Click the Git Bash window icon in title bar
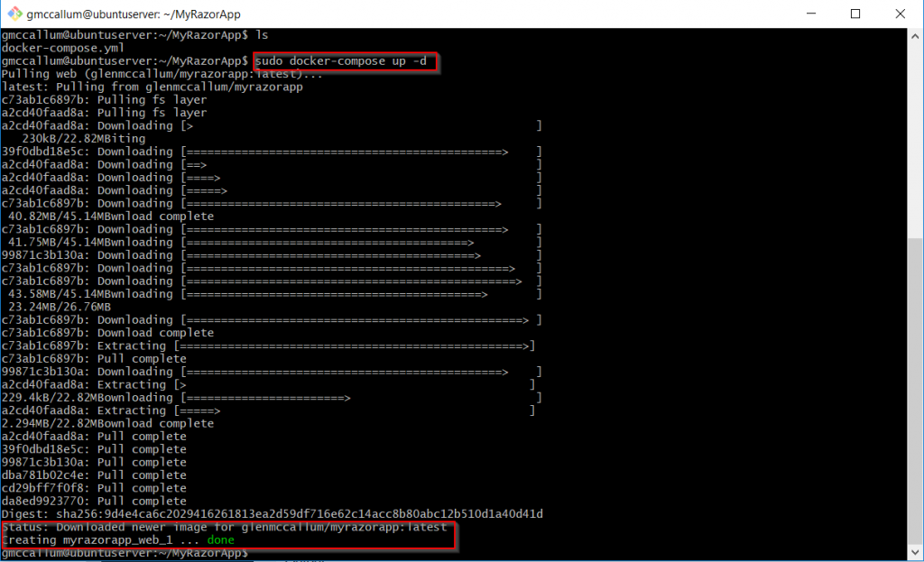 click(14, 14)
